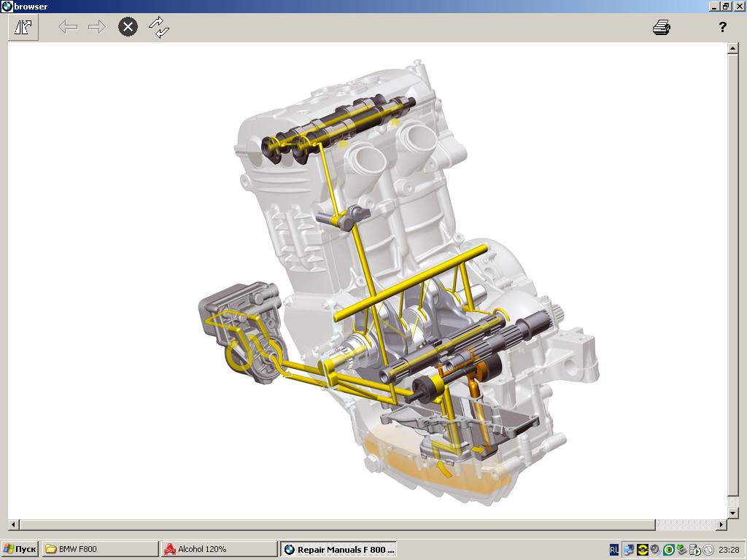Click the engine oil circuit diagram image
Viewport: 747px width, 560px height.
(x=398, y=283)
